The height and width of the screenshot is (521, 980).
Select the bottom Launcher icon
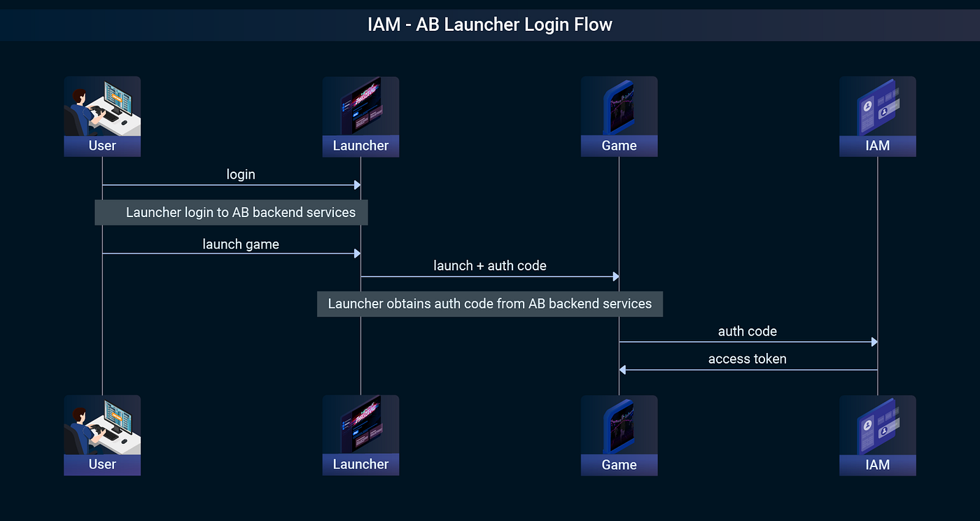tap(360, 427)
